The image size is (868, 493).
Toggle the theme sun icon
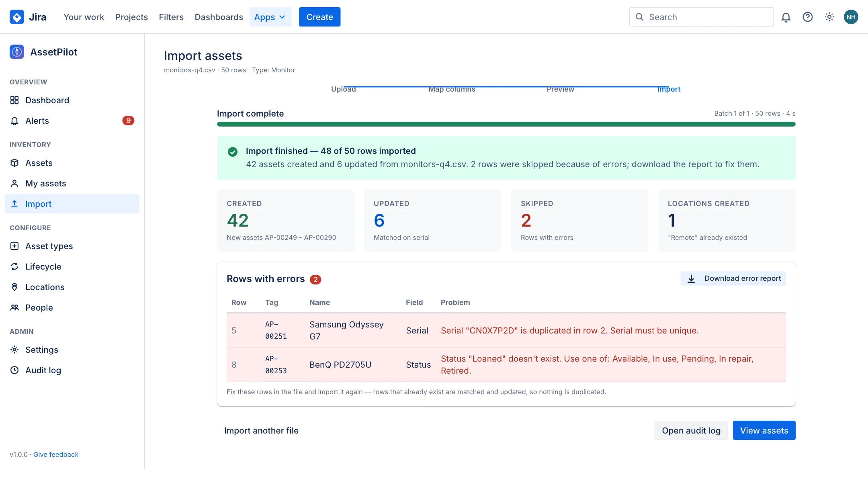coord(829,17)
